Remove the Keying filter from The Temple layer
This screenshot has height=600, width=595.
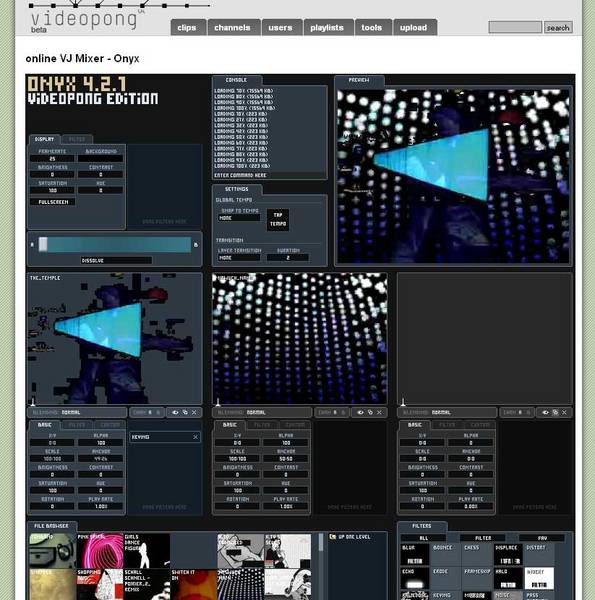(x=196, y=437)
